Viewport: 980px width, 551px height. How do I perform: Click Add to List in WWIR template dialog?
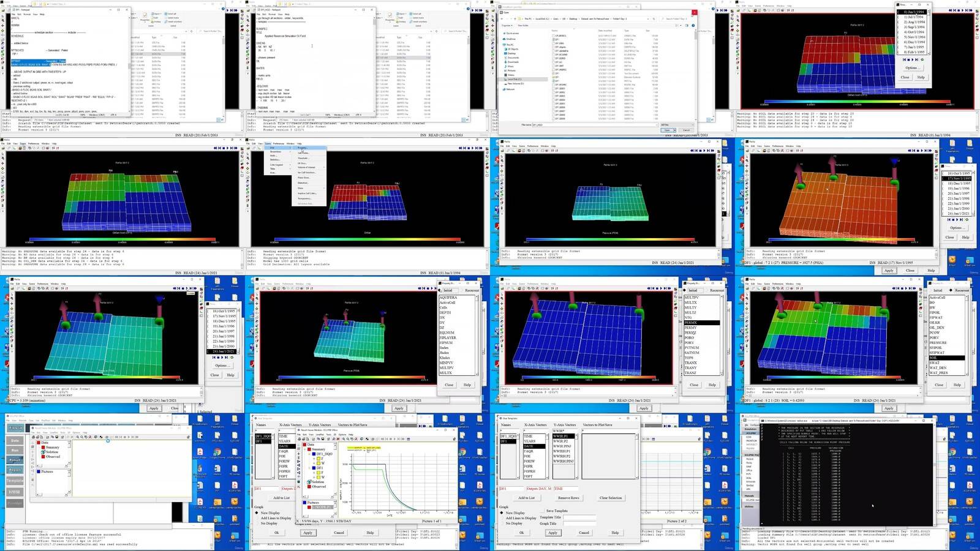click(x=527, y=498)
